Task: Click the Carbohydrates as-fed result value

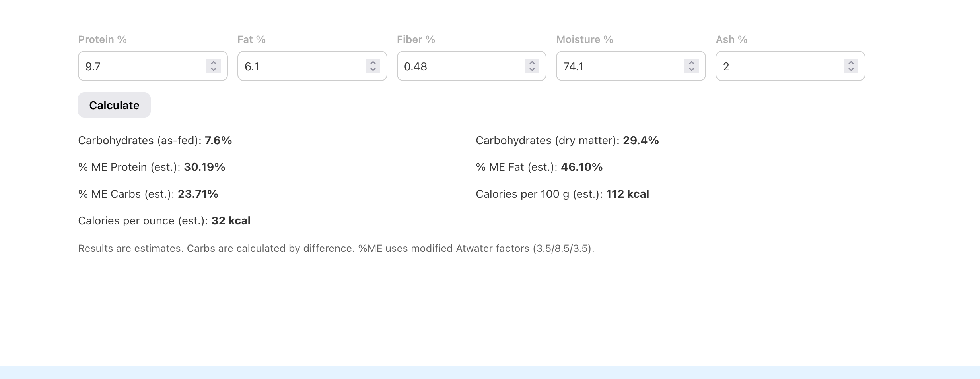Action: point(218,140)
